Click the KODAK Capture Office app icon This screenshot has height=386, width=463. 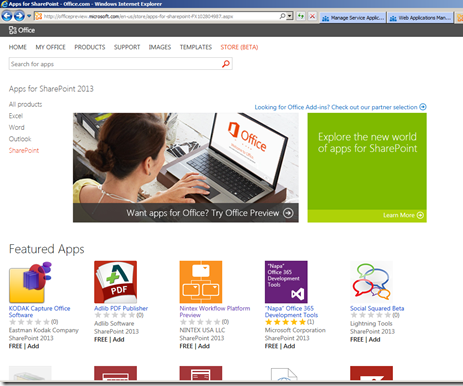point(30,282)
